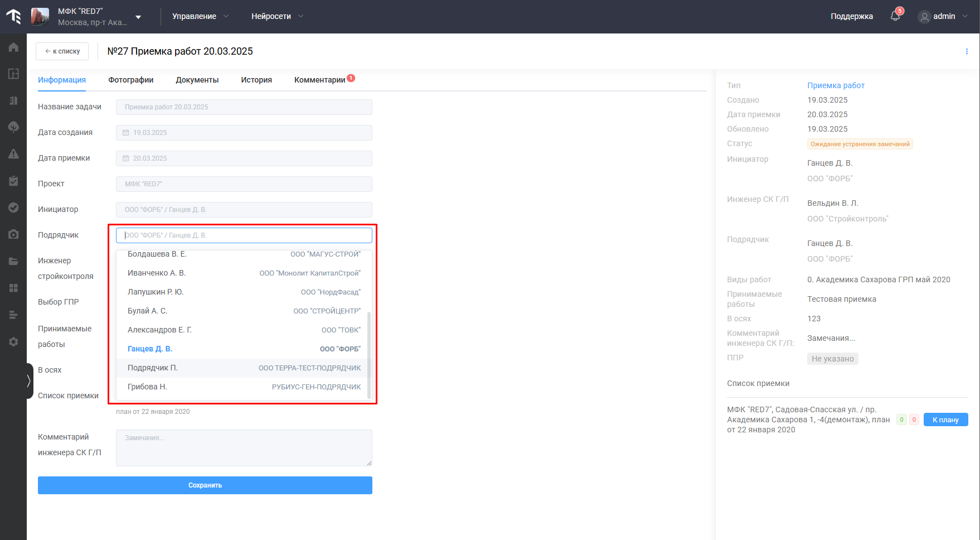The height and width of the screenshot is (540, 980).
Task: Open the camera icon in sidebar
Action: tap(13, 234)
